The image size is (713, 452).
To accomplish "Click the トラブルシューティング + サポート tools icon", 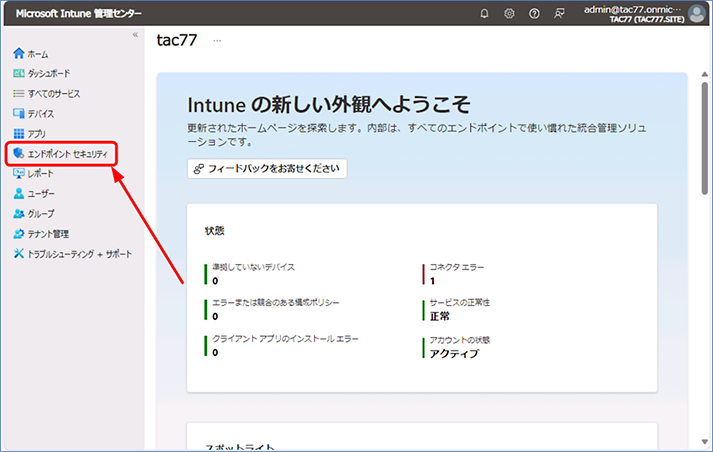I will tap(19, 253).
